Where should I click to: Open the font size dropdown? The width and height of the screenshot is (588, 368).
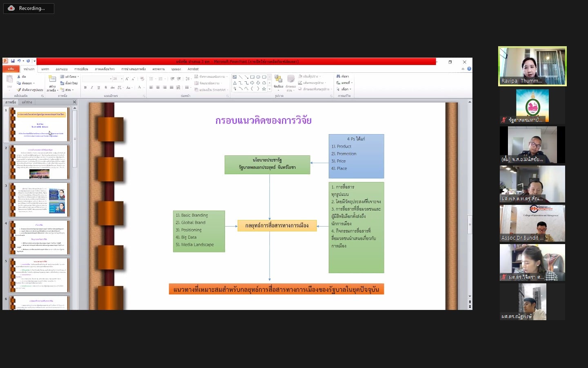tap(122, 79)
